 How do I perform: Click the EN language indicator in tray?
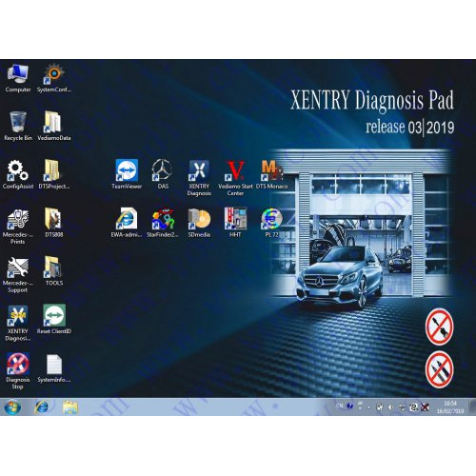(x=340, y=406)
